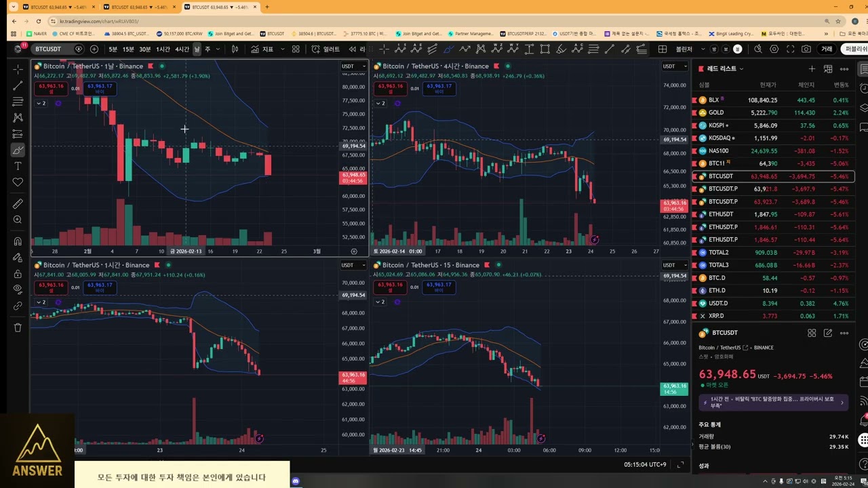Select GOLD in the watchlist
The height and width of the screenshot is (488, 868).
773,113
